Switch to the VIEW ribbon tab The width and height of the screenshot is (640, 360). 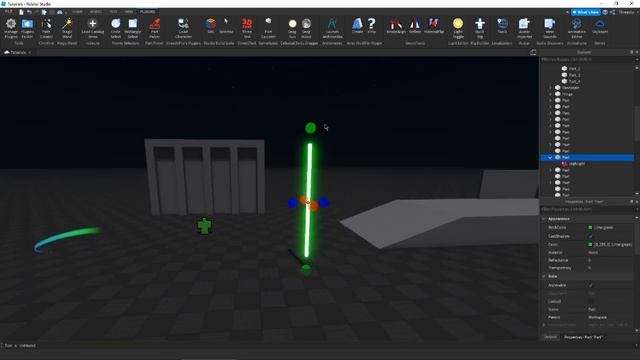click(129, 12)
